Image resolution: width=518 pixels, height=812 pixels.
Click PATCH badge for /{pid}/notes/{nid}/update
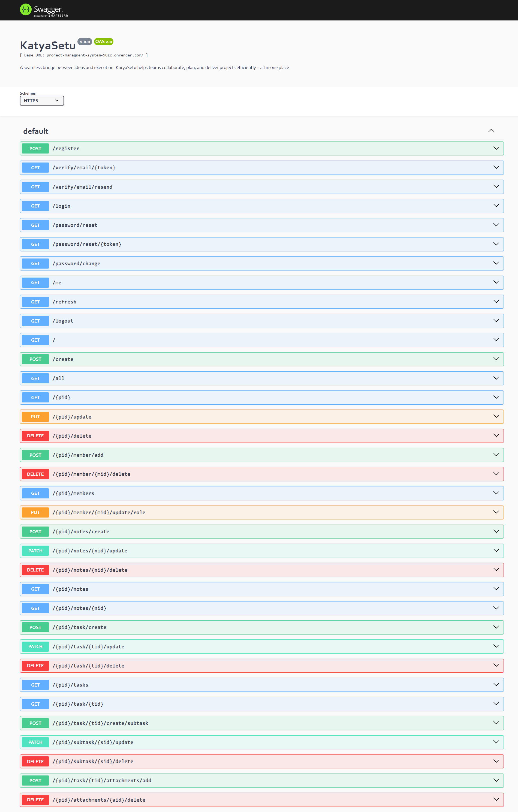35,551
